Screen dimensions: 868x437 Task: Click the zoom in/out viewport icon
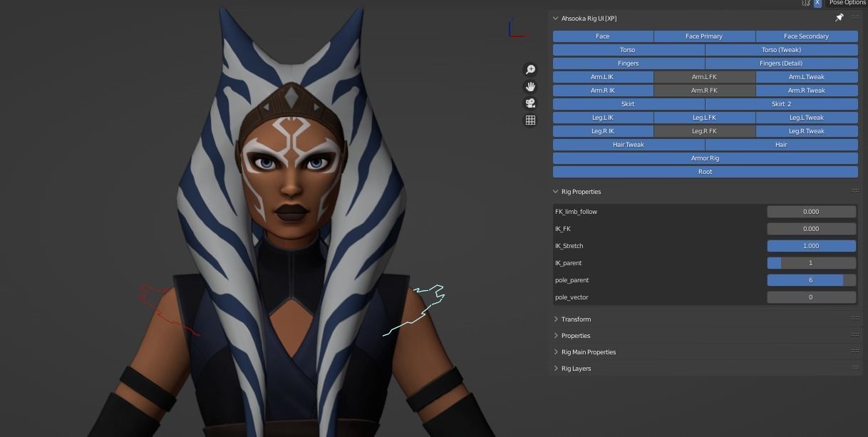pos(530,69)
